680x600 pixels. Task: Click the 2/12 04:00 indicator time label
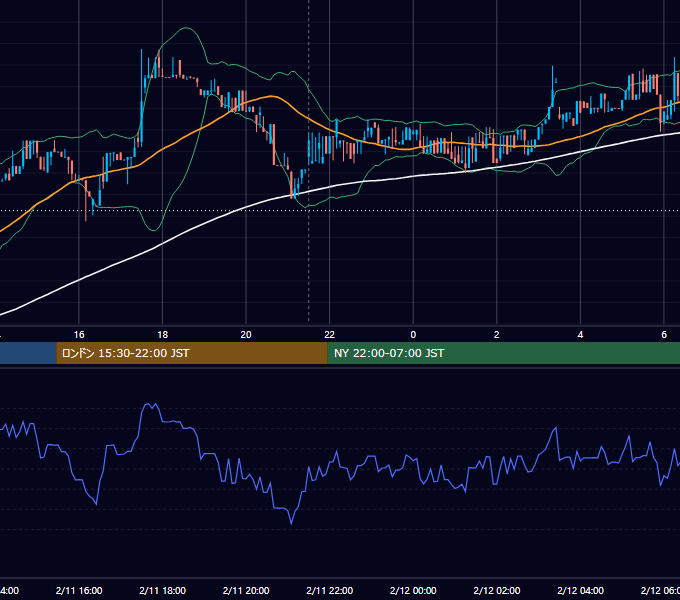click(x=580, y=590)
